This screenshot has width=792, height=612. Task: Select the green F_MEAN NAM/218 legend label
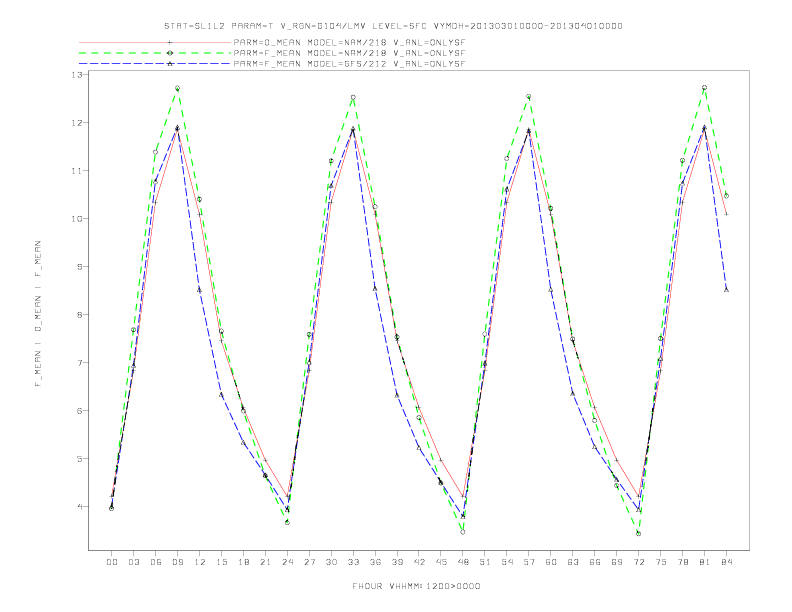(x=349, y=53)
